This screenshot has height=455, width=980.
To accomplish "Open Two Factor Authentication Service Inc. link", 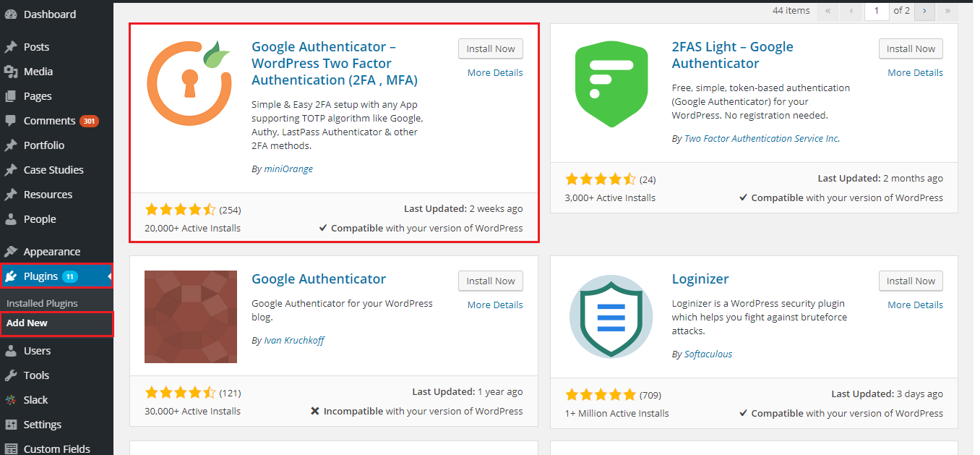I will click(762, 139).
